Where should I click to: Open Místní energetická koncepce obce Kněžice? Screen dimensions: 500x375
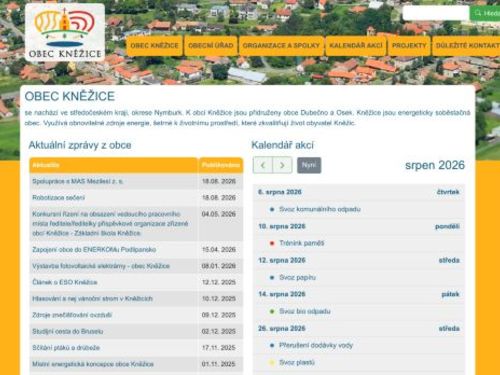(x=93, y=364)
